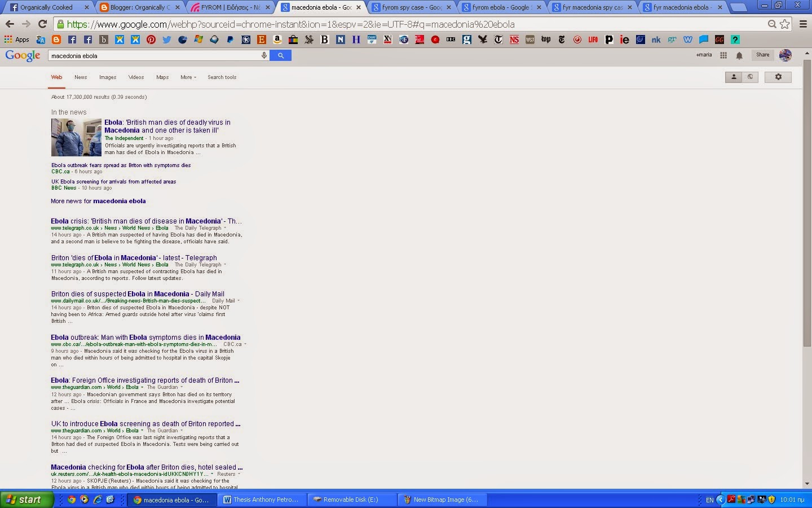
Task: Click the browser Back arrow
Action: 10,24
